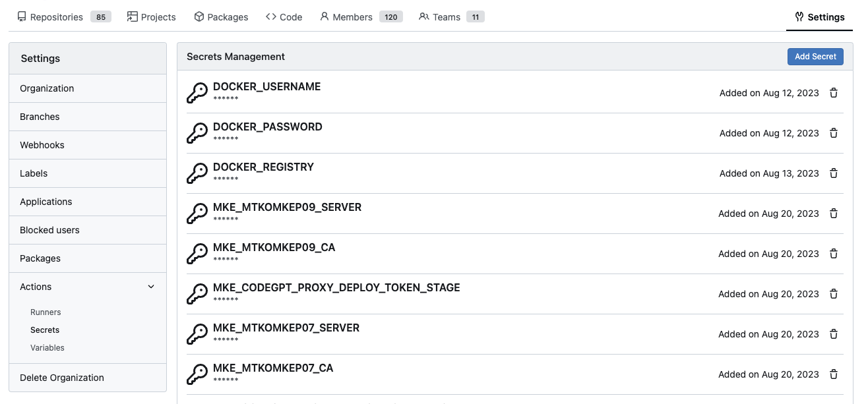This screenshot has width=868, height=404.
Task: Click trash icon for MKE_MTKOMKEP07_SERVER
Action: tap(834, 334)
